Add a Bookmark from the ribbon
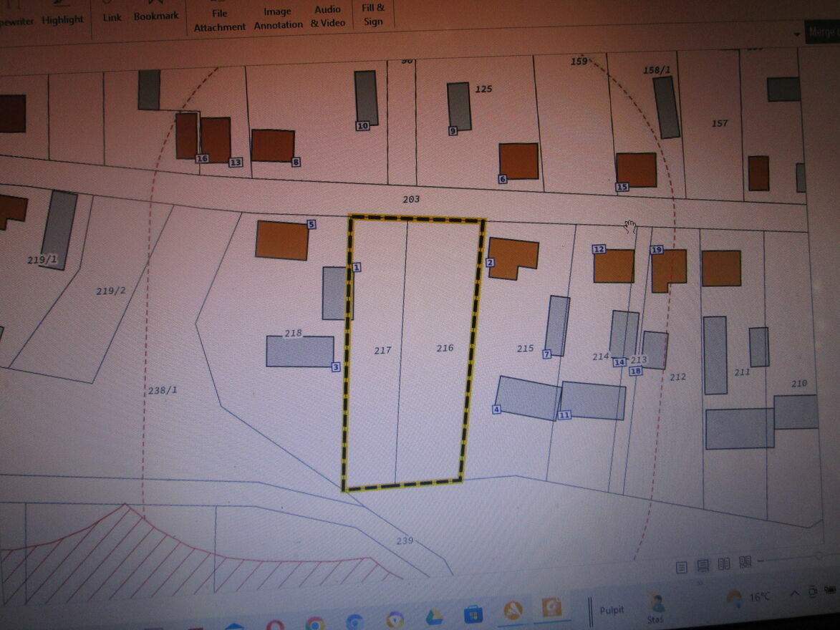Screen dimensions: 840x630 [x=156, y=15]
